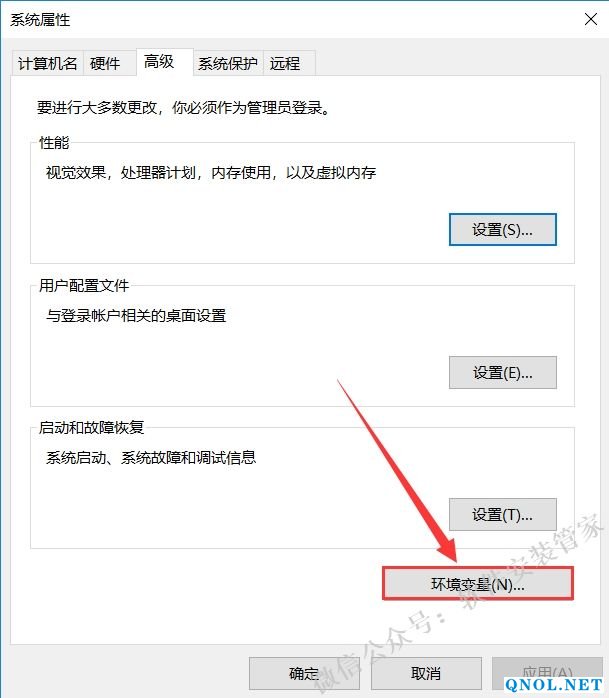The image size is (609, 698).
Task: Click the QNOL.NET watermark logo
Action: click(553, 685)
